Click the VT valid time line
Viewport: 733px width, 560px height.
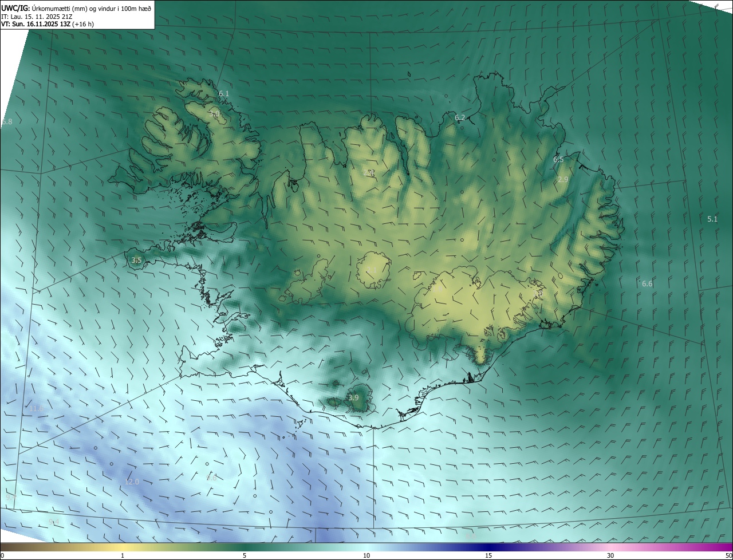pyautogui.click(x=47, y=25)
